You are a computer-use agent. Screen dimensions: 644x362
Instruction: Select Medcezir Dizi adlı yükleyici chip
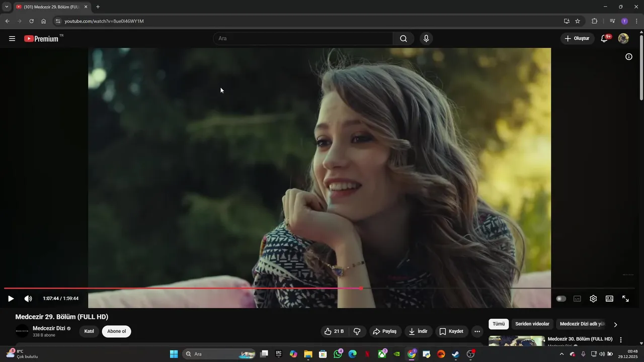click(582, 324)
